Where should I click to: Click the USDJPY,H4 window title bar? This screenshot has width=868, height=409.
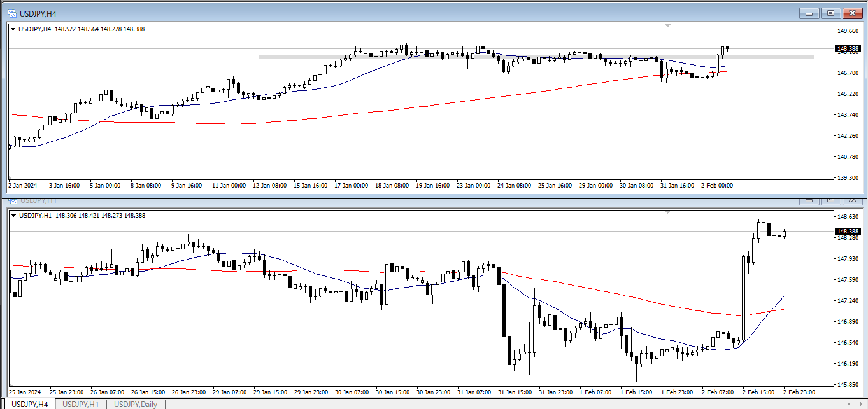point(382,13)
